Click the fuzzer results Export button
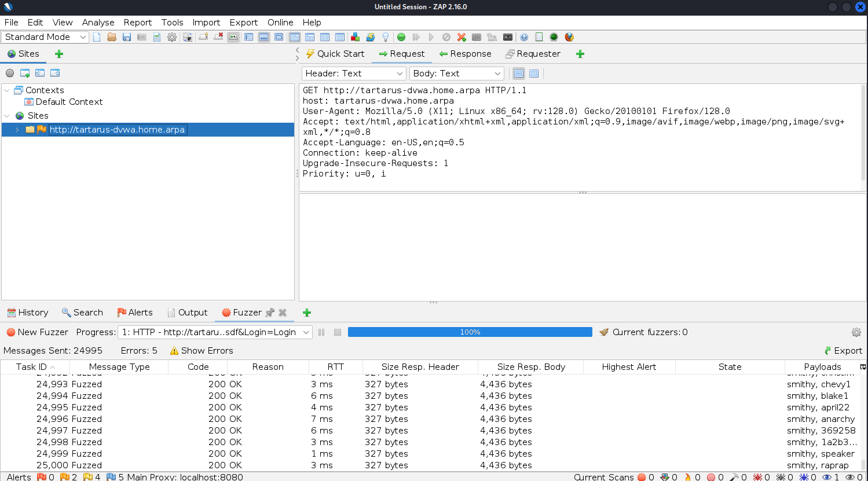 point(843,351)
